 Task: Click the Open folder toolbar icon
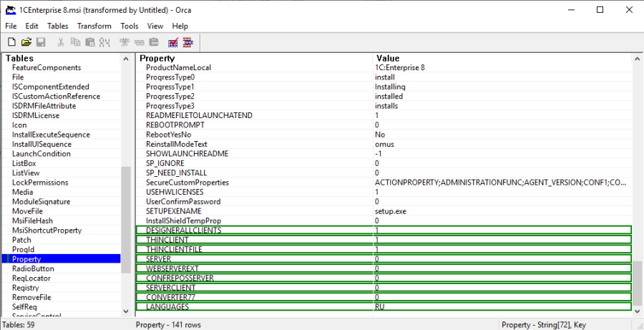tap(26, 42)
